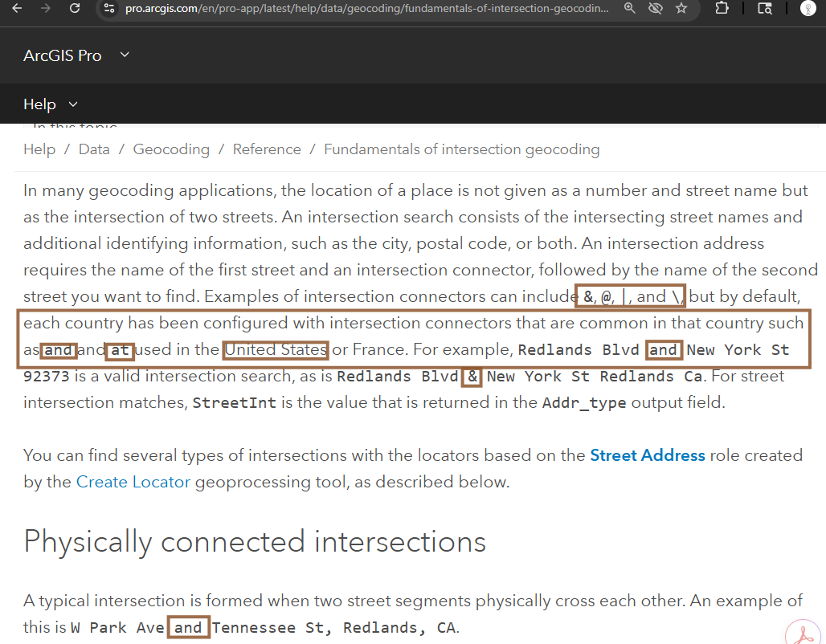Click the crossed-out eye icon in address bar
This screenshot has width=826, height=644.
[655, 8]
